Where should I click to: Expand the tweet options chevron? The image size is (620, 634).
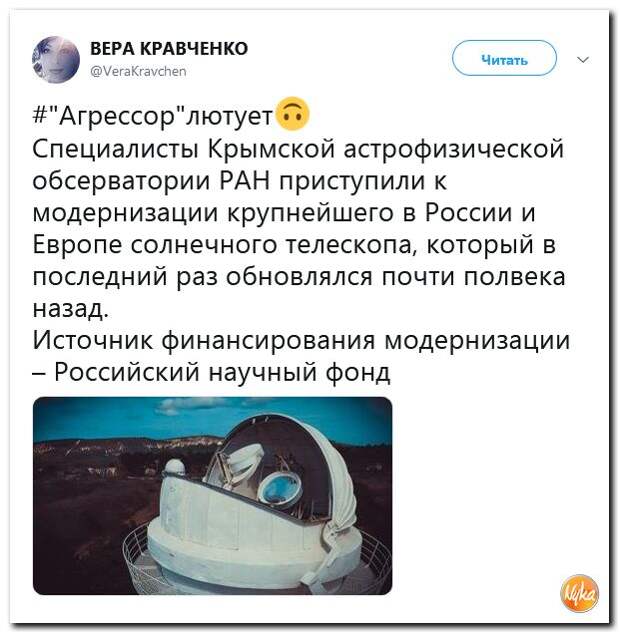583,60
